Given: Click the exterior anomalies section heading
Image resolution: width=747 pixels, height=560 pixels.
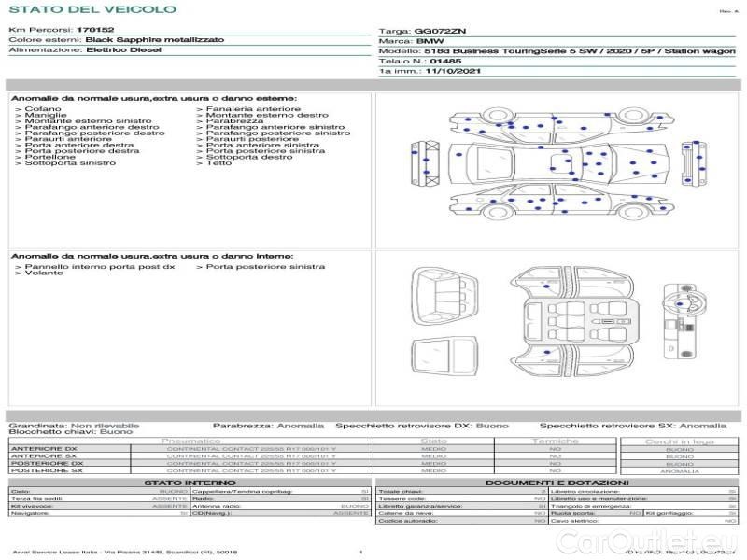Looking at the screenshot, I should (x=154, y=98).
